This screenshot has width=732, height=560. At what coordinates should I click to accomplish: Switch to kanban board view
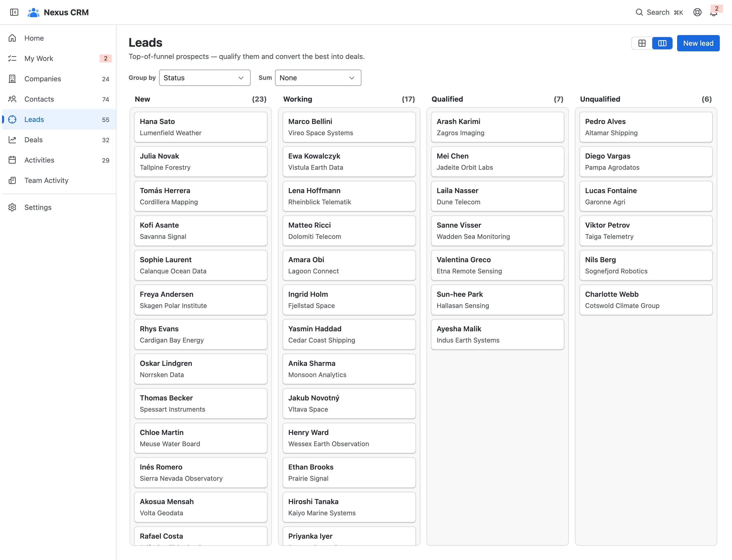(x=662, y=43)
